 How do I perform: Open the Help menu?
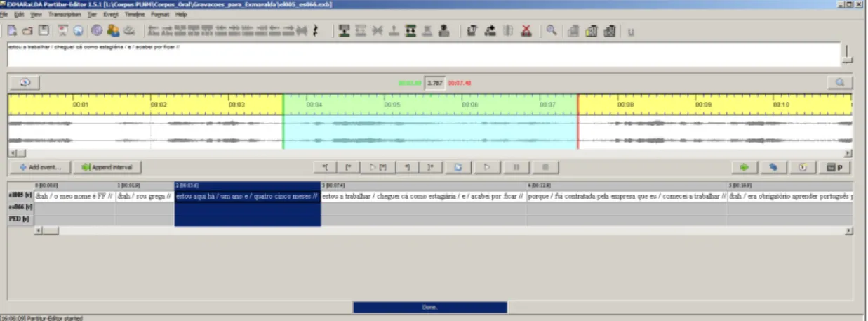coord(182,14)
